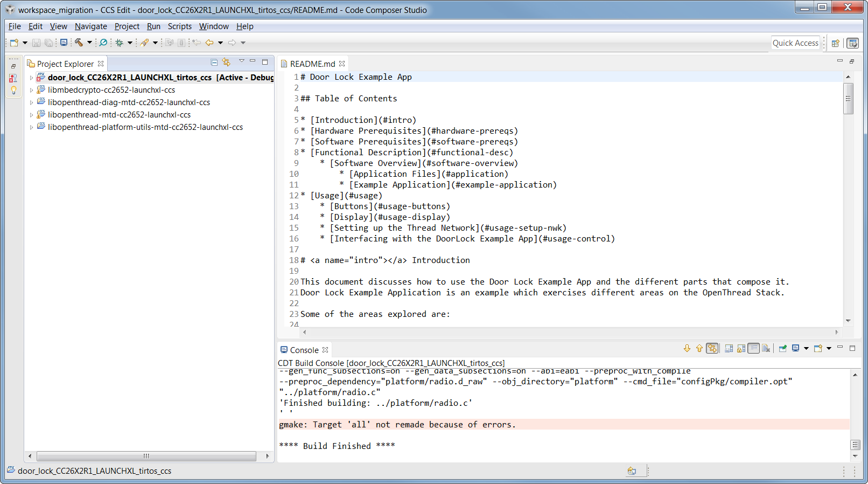
Task: Click the Last Edit Location icon
Action: coord(197,43)
